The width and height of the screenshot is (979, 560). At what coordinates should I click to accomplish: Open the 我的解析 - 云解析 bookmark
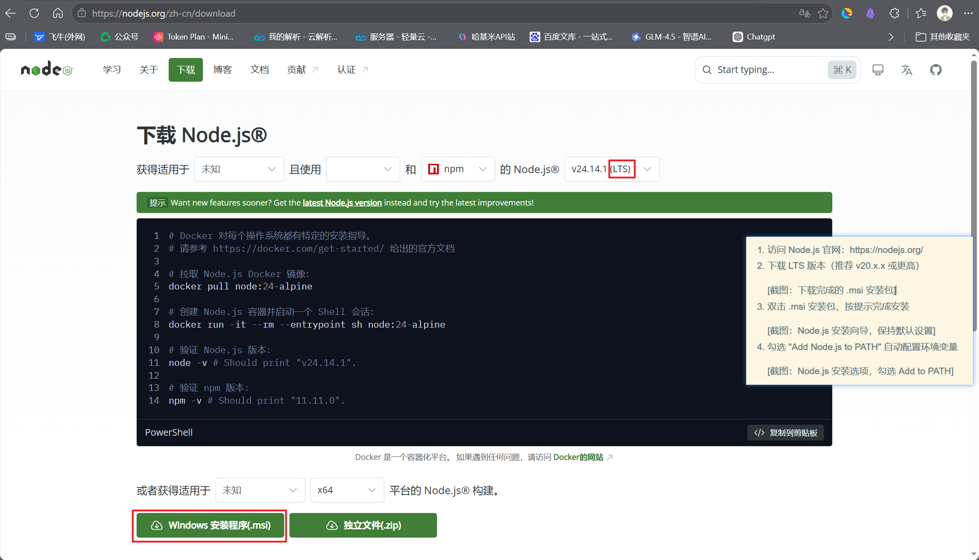coord(296,37)
